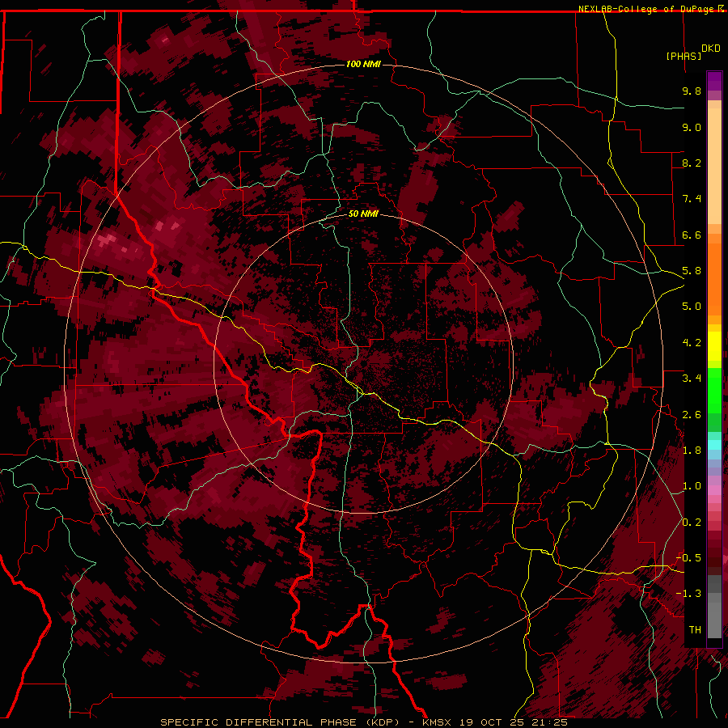Select the 4.2 legend value
The image size is (728, 728).
(x=692, y=343)
